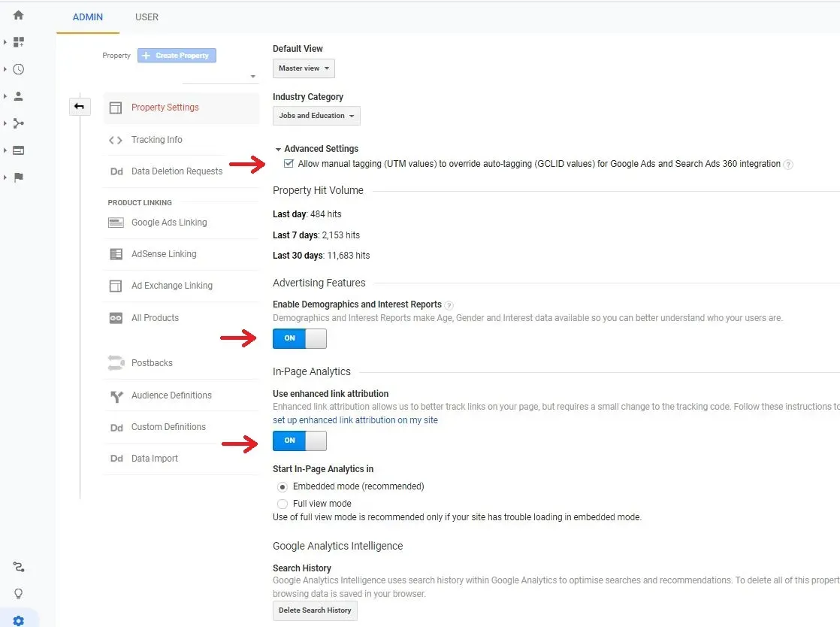This screenshot has width=840, height=627.
Task: Open the Discover lightbulb icon
Action: [18, 594]
